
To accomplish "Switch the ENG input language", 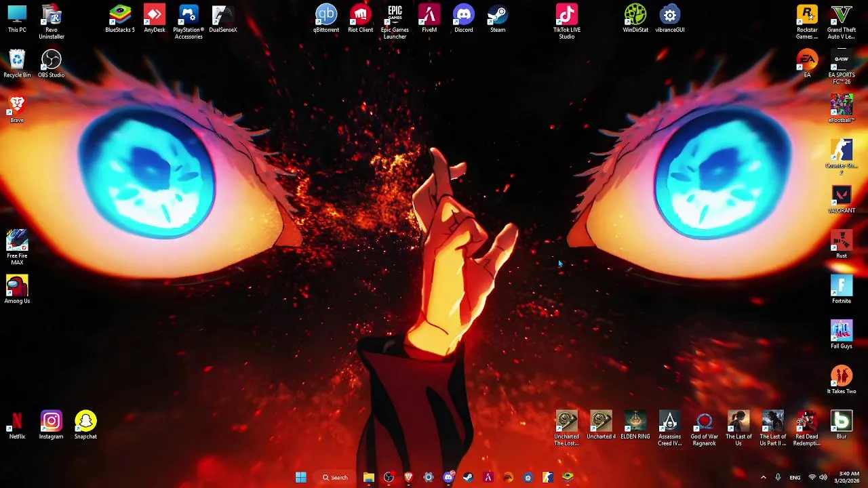I will click(x=795, y=477).
